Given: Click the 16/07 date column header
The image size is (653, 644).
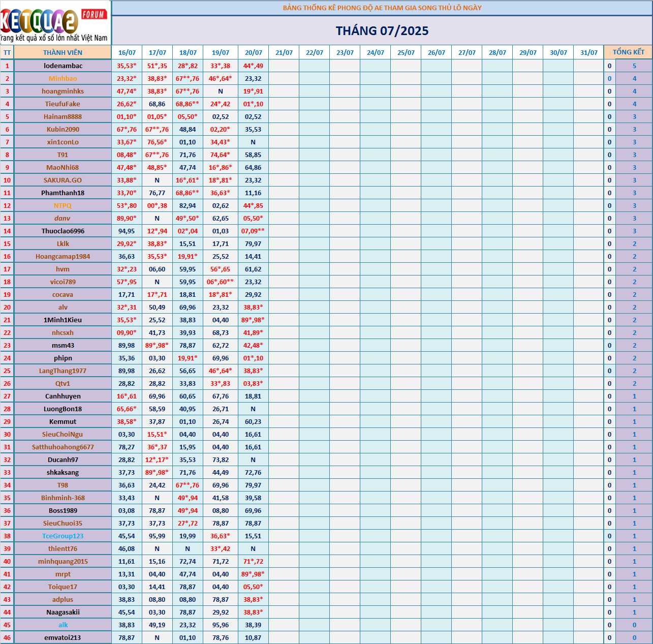Looking at the screenshot, I should pos(127,52).
